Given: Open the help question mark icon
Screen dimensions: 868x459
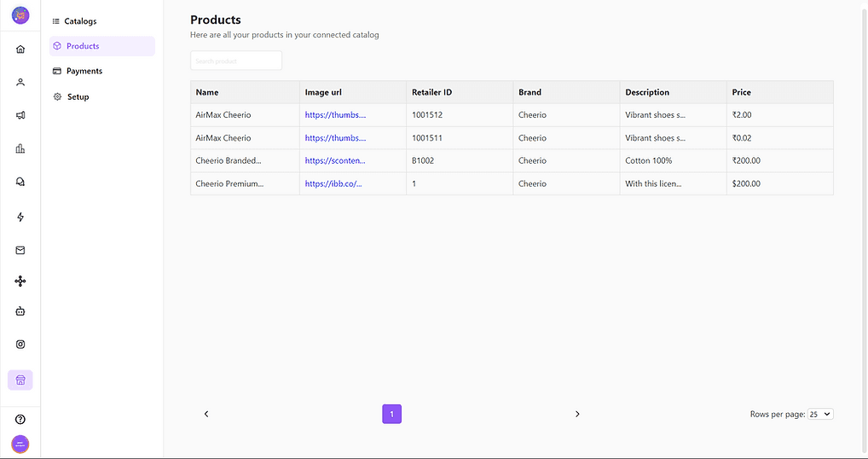Looking at the screenshot, I should pyautogui.click(x=20, y=419).
